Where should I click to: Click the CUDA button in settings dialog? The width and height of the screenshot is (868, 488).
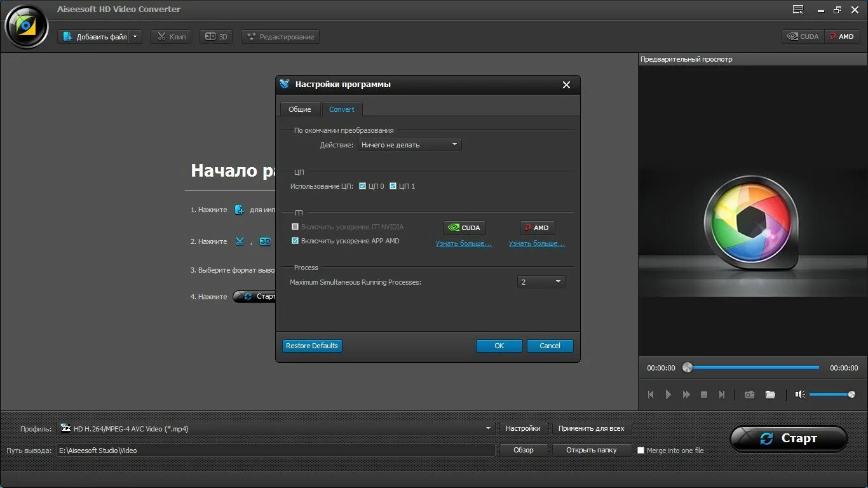pos(464,227)
